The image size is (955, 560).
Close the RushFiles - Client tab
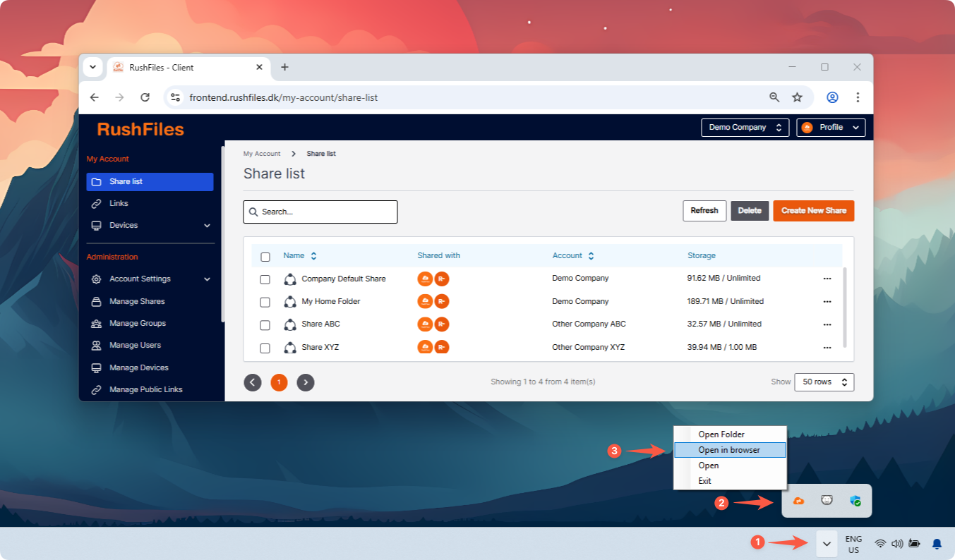pyautogui.click(x=259, y=67)
